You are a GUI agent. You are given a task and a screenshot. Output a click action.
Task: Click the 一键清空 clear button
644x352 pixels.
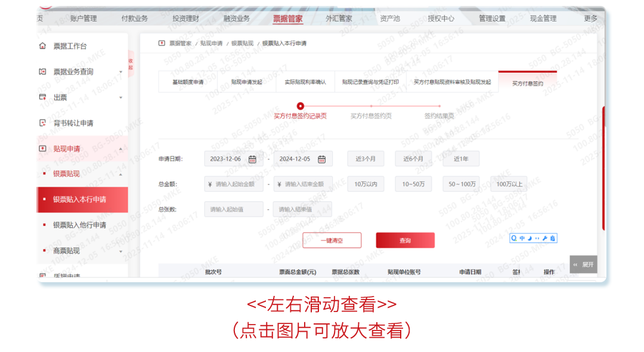[332, 240]
